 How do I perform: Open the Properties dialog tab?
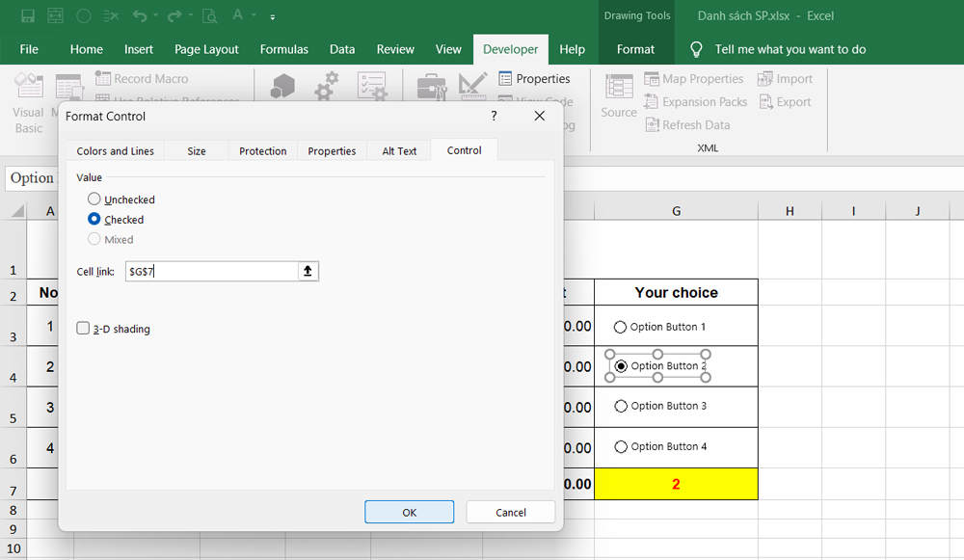click(332, 150)
